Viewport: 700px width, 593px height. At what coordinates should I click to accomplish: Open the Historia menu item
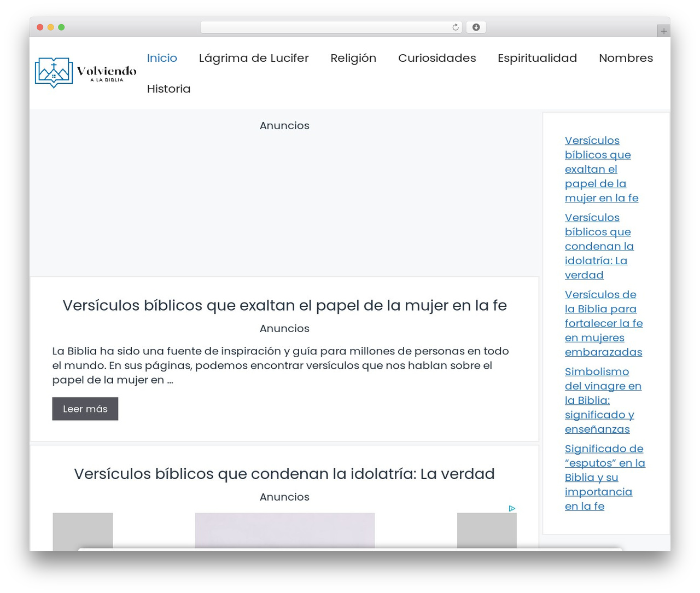click(168, 89)
